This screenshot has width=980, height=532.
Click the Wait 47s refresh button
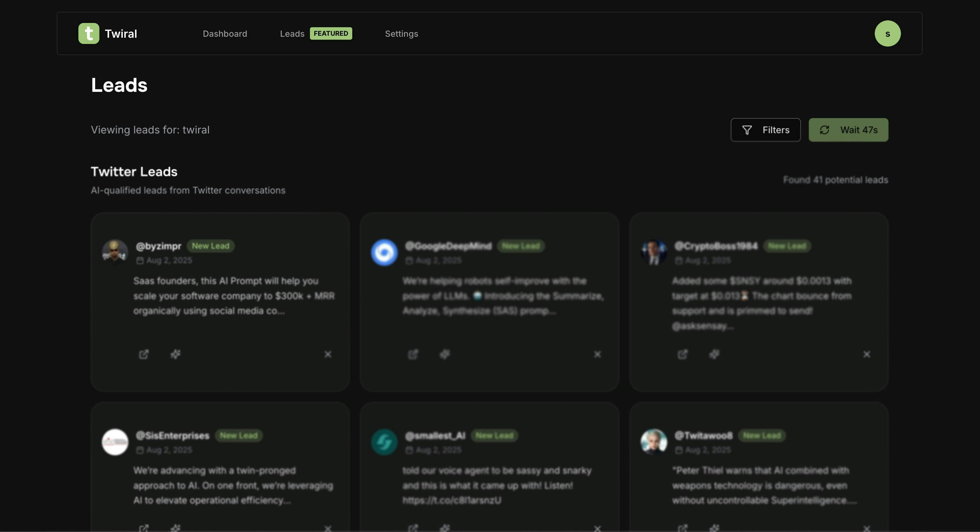click(848, 130)
